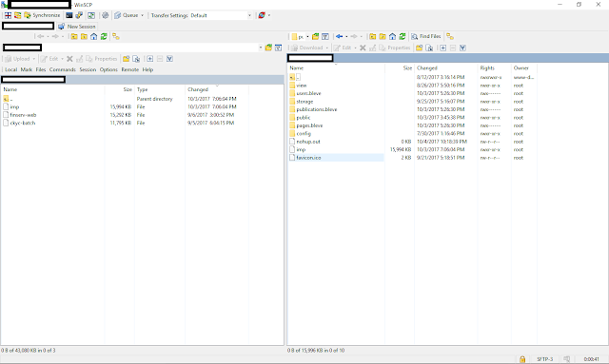609x364 pixels.
Task: Open the Help menu
Action: [x=147, y=69]
